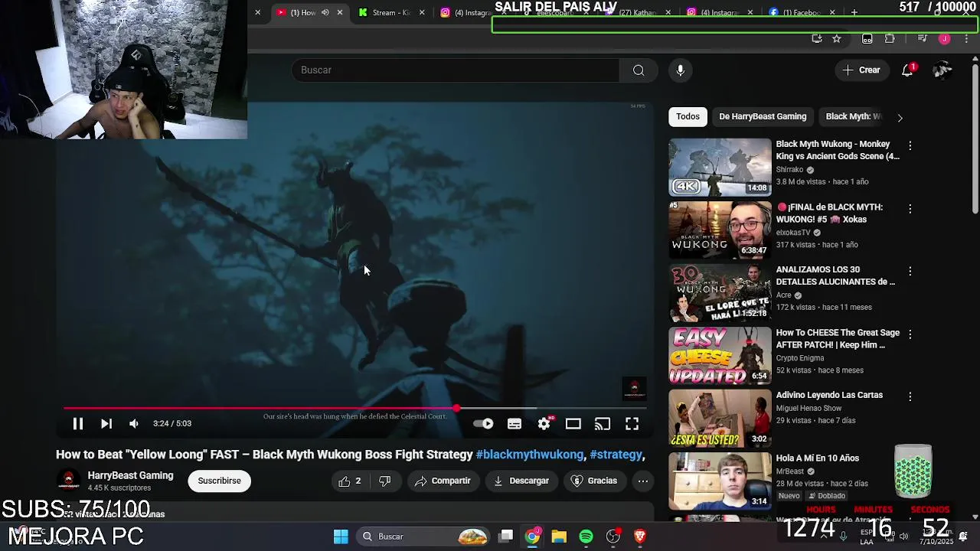Show more filter chips arrow

900,117
